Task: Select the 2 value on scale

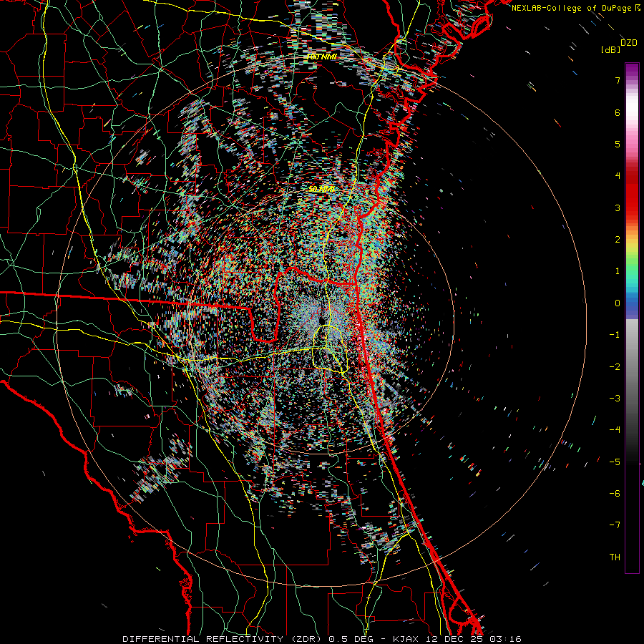Action: point(618,240)
